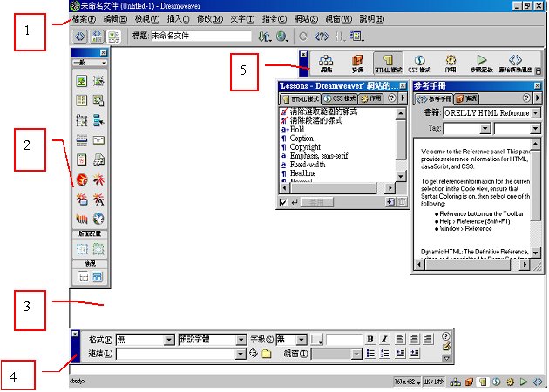Open 作用 Behaviors launcher button
This screenshot has height=392, width=549.
point(451,64)
